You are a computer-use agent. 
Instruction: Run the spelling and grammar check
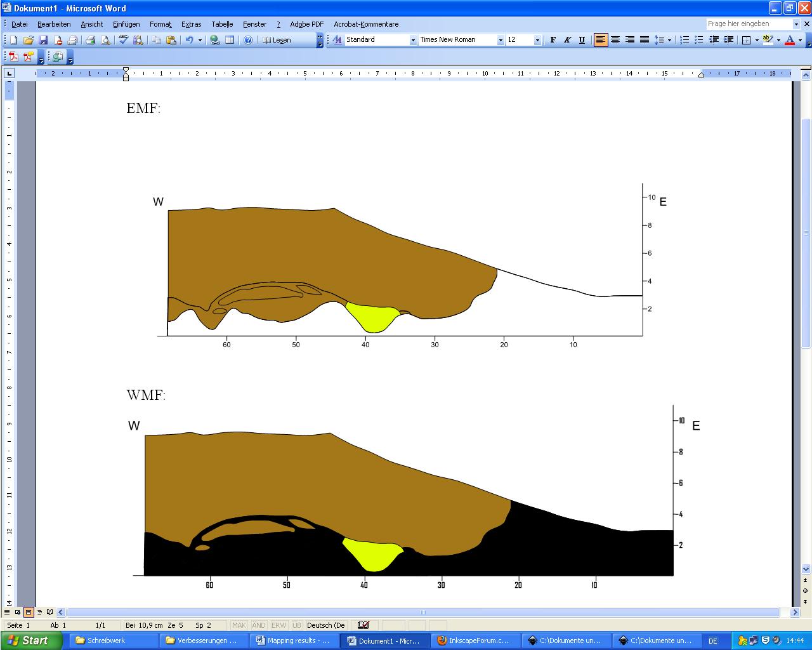[123, 40]
